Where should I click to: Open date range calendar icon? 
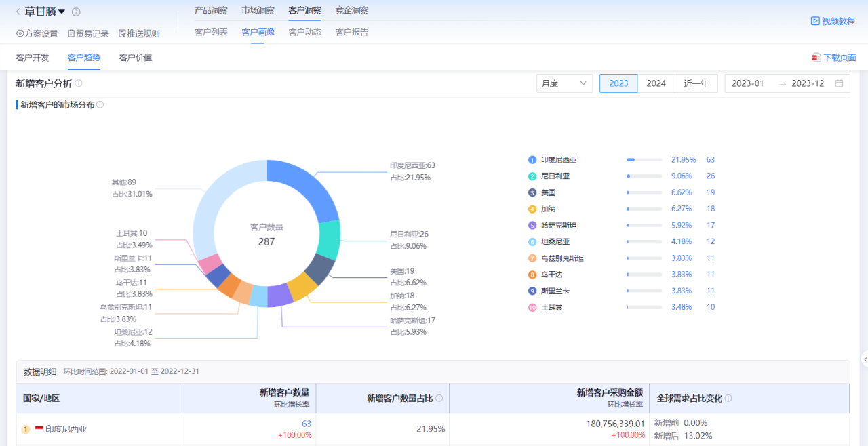840,83
